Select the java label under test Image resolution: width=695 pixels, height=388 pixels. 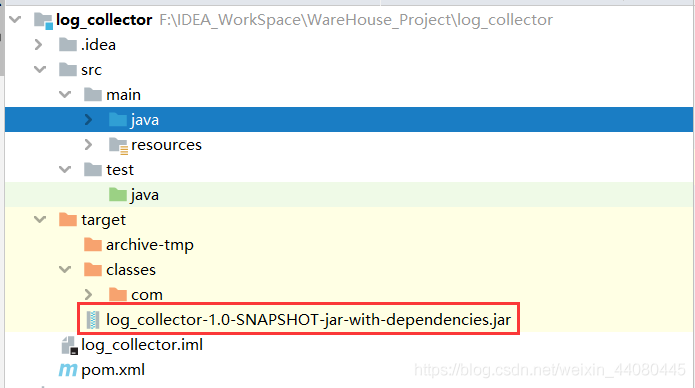[x=145, y=195]
